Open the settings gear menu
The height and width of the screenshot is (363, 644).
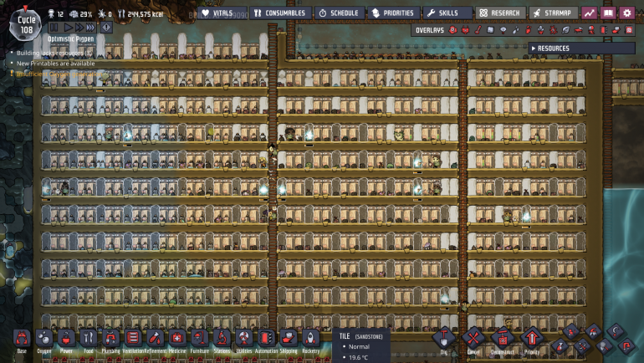click(x=627, y=13)
